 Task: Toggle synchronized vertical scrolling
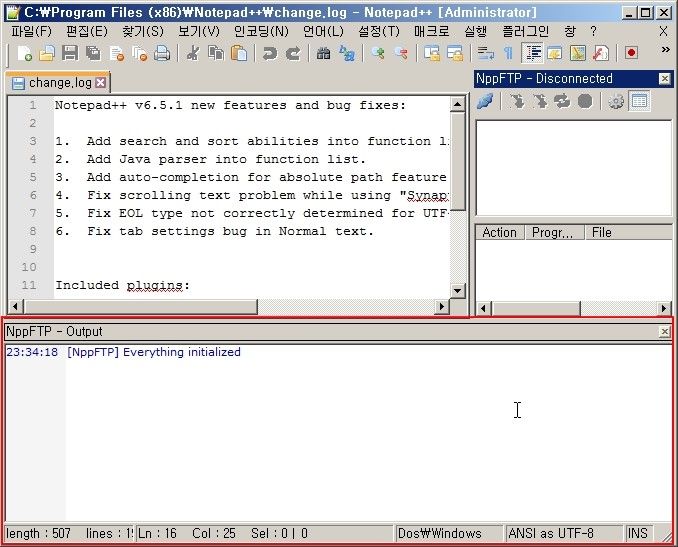click(432, 53)
